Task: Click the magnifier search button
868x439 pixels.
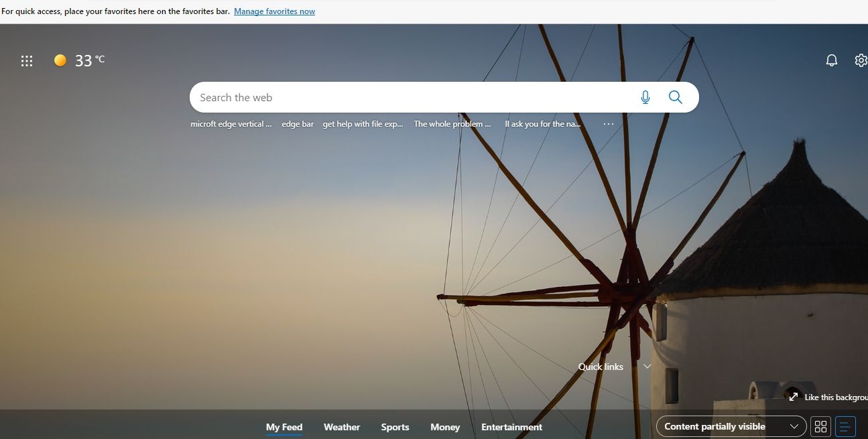Action: point(676,97)
